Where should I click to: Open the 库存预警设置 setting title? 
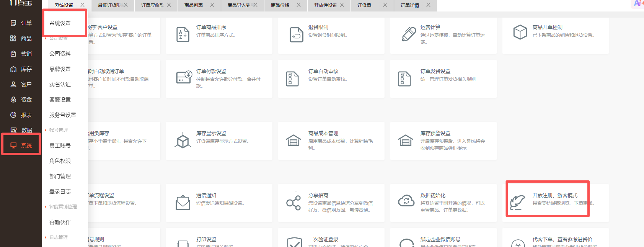[x=435, y=133]
